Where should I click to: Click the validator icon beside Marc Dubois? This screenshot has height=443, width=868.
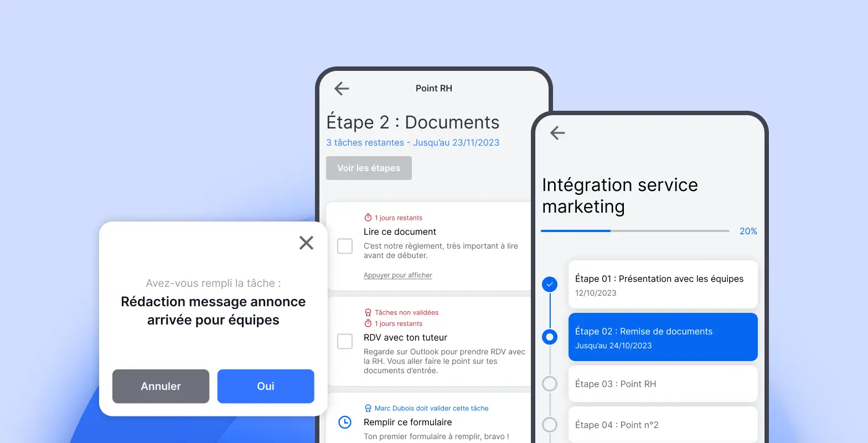pos(368,408)
